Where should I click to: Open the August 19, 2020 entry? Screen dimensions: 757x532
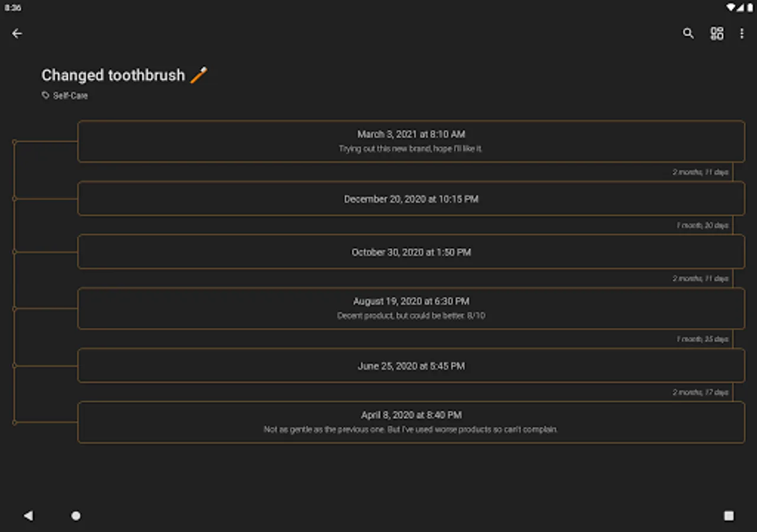click(411, 308)
